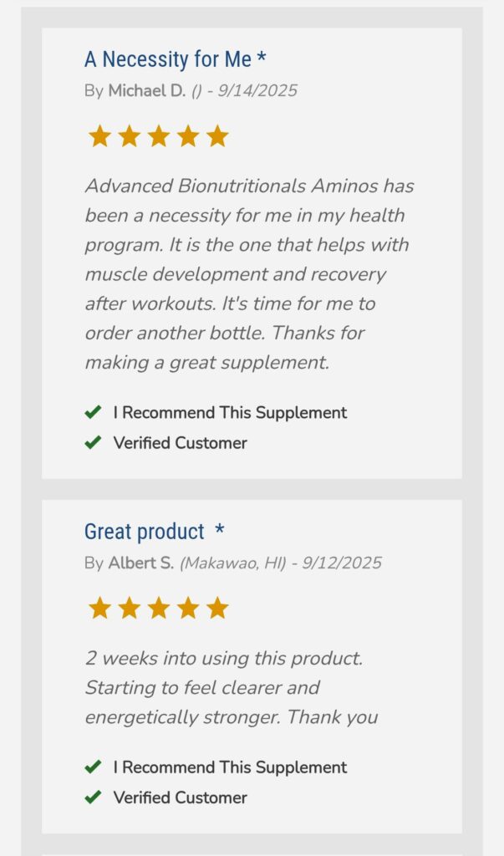Click the fifth star in Michael D.'s rating
The image size is (504, 856).
coord(217,136)
